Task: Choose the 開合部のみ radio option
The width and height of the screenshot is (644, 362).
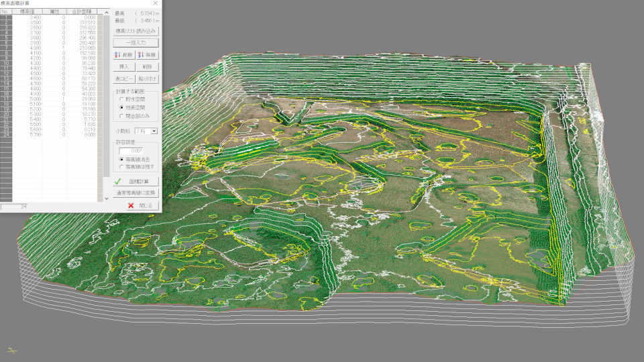Action: point(121,115)
